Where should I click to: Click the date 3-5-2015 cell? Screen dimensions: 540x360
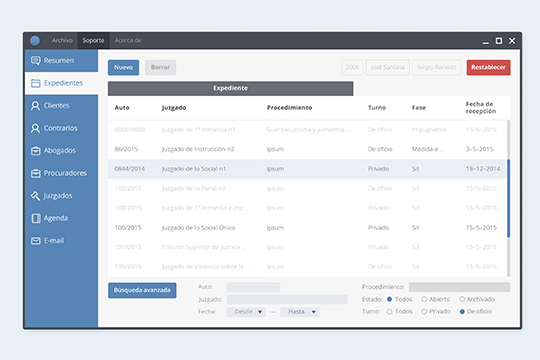[479, 149]
